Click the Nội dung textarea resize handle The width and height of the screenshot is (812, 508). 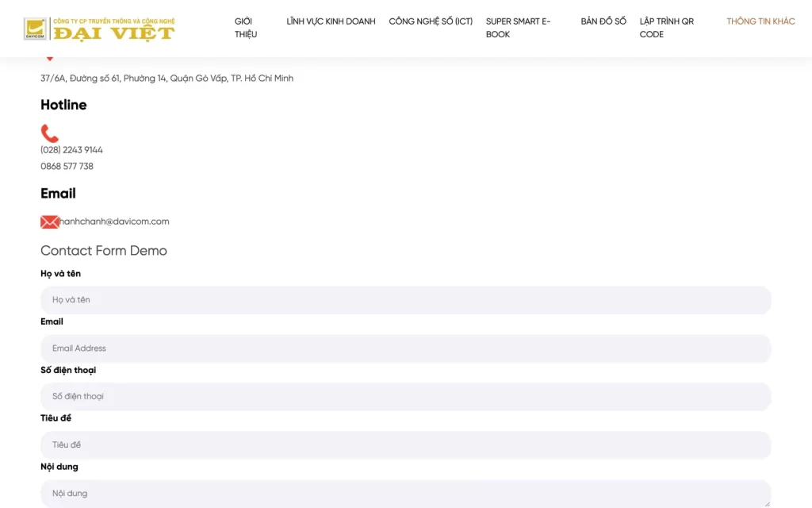pos(767,504)
